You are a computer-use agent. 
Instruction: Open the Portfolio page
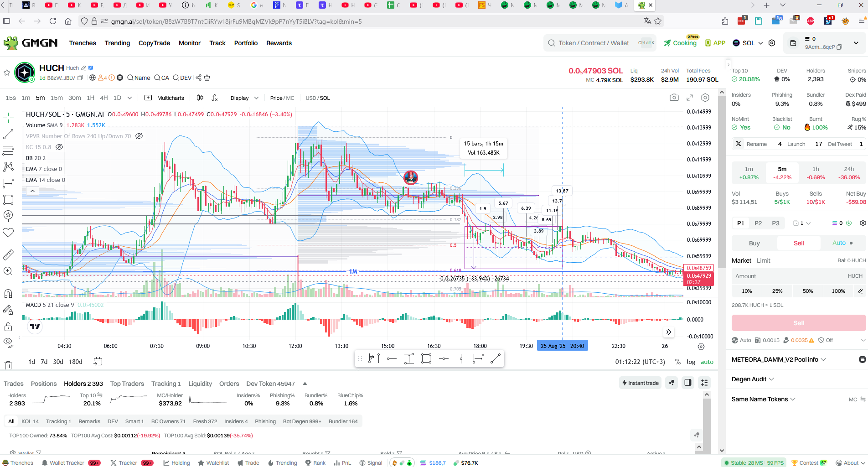[x=246, y=43]
